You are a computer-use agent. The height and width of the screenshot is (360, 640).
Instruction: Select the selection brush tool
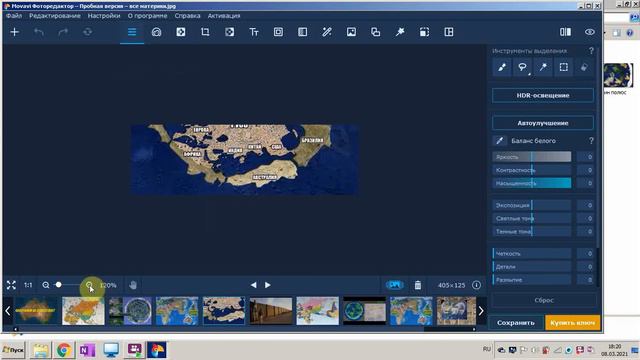coord(502,67)
